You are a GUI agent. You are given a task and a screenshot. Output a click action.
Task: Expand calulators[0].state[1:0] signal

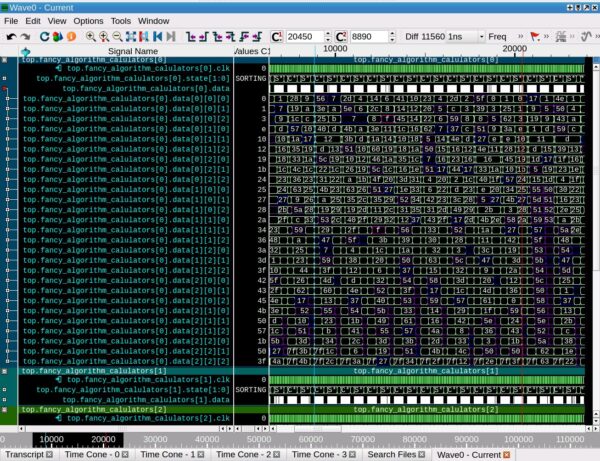pyautogui.click(x=5, y=78)
